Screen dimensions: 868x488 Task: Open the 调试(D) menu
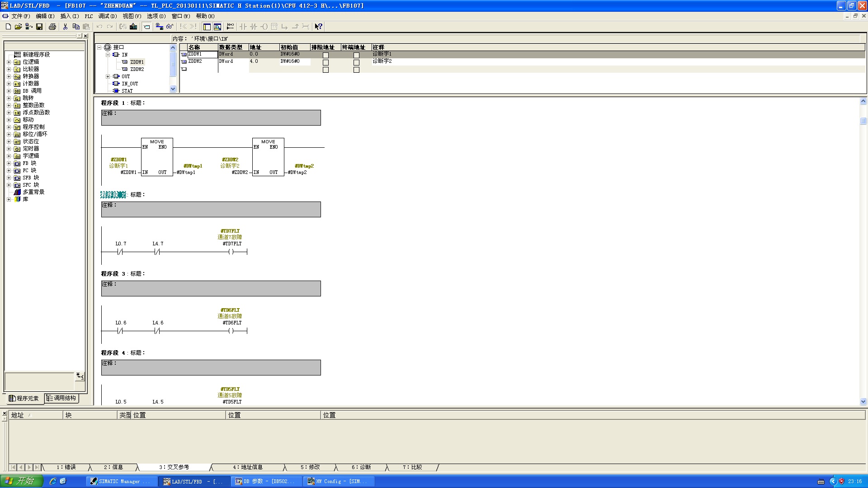(107, 16)
